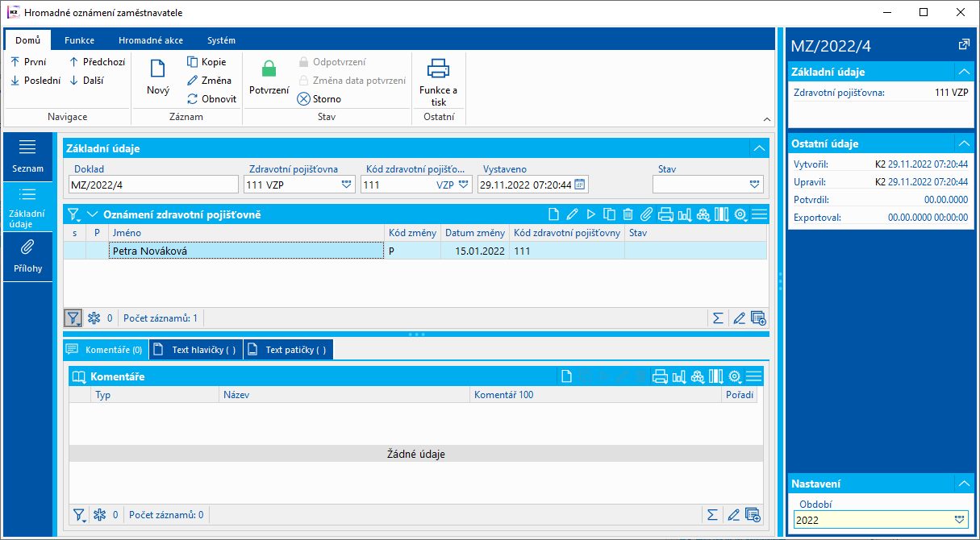
Task: Open Kód zdravotní pojišťovny dropdown
Action: coord(464,185)
